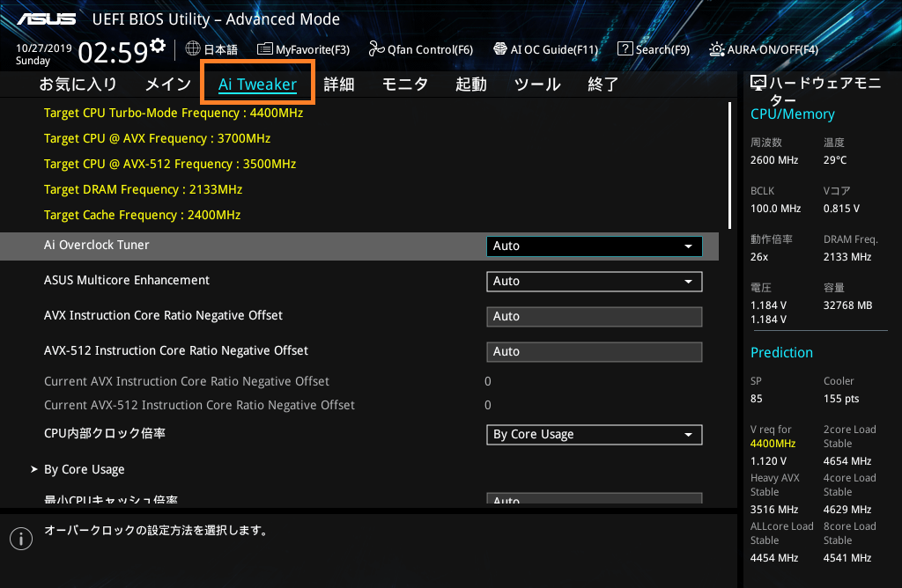Click the 2600 MHz frequency value
Screen dimensions: 902x588
click(773, 160)
